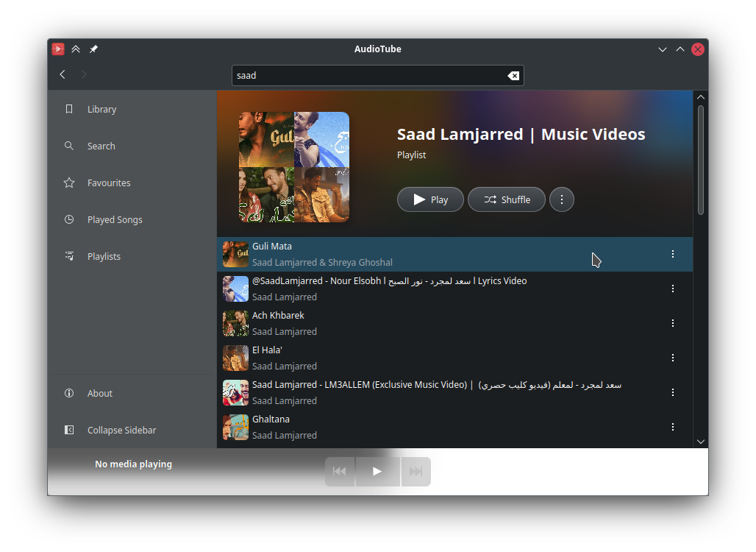Screen dimensions: 756x552
Task: Open the Library page
Action: (x=132, y=109)
